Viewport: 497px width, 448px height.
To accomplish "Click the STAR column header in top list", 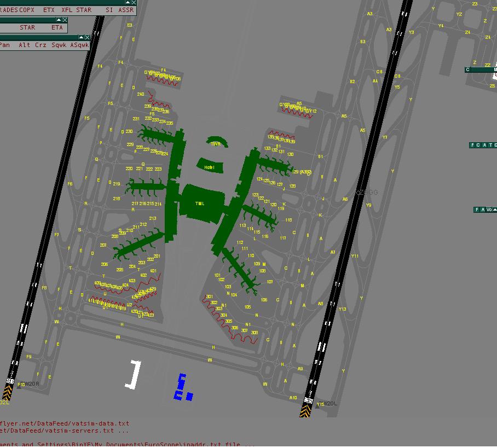I will click(x=84, y=10).
